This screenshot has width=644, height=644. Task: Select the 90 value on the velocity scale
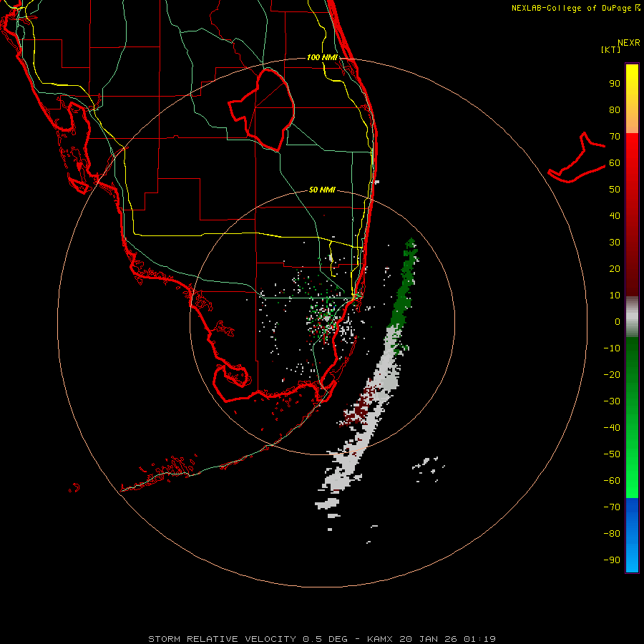pyautogui.click(x=615, y=84)
